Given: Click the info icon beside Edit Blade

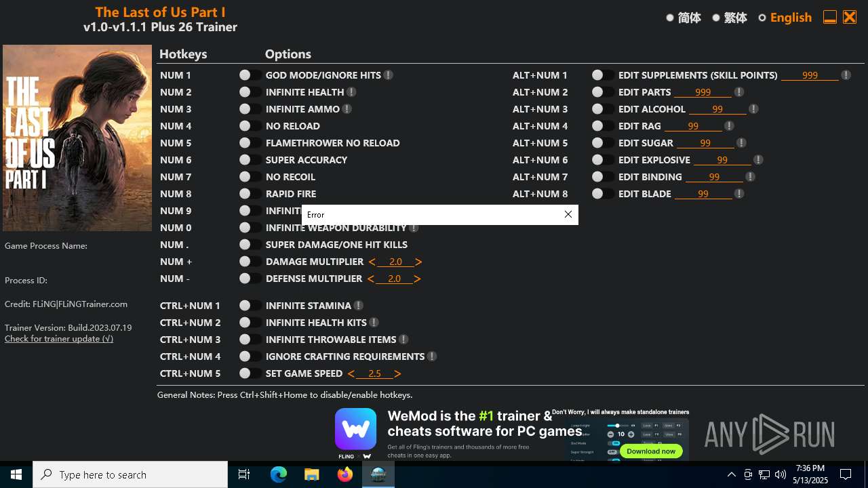Looking at the screenshot, I should (739, 194).
